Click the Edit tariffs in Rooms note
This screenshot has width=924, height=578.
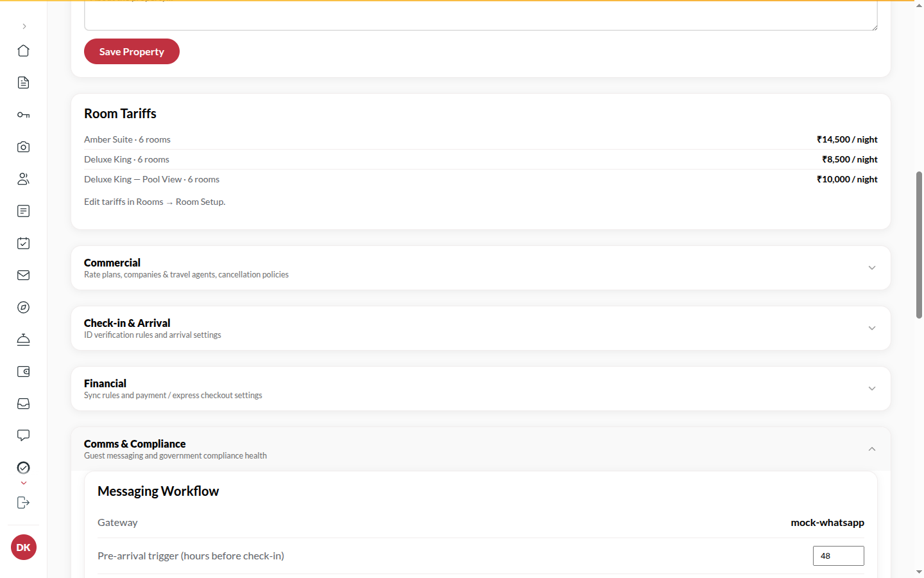tap(155, 202)
